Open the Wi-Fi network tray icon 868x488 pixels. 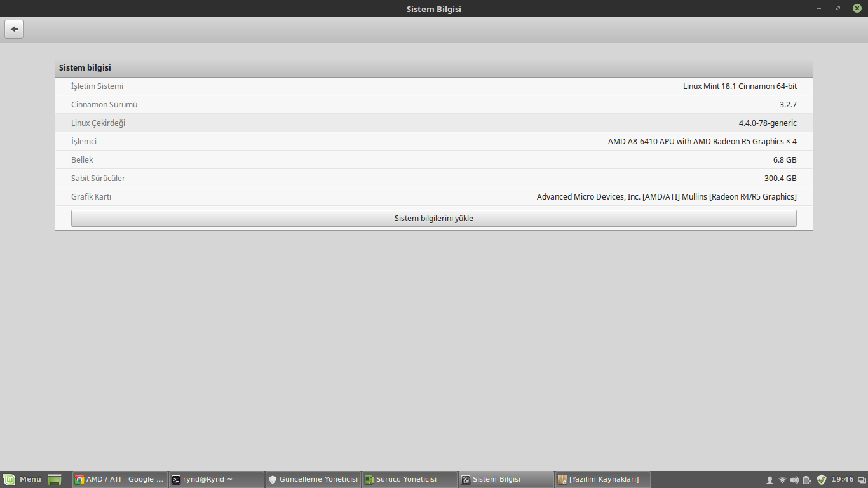[782, 480]
